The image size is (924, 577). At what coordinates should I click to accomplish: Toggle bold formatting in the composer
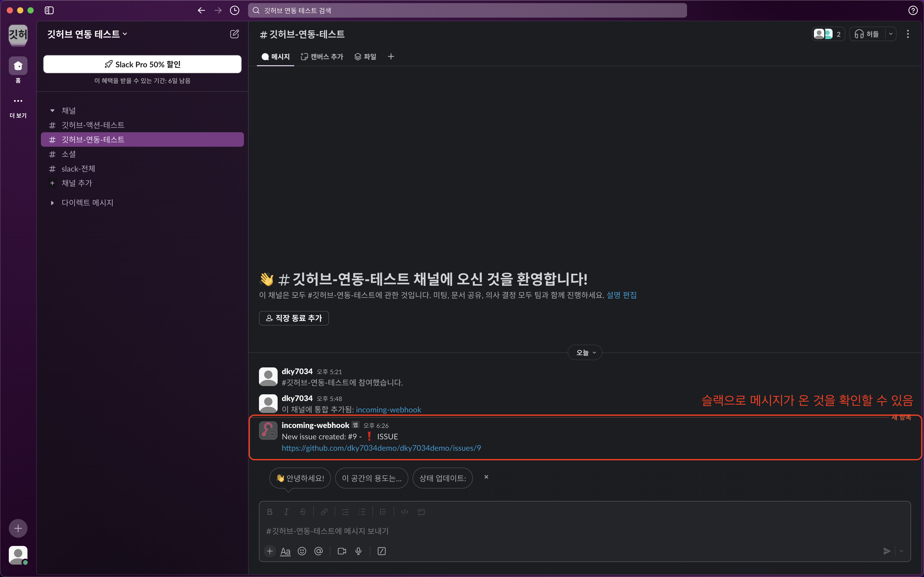pyautogui.click(x=270, y=512)
